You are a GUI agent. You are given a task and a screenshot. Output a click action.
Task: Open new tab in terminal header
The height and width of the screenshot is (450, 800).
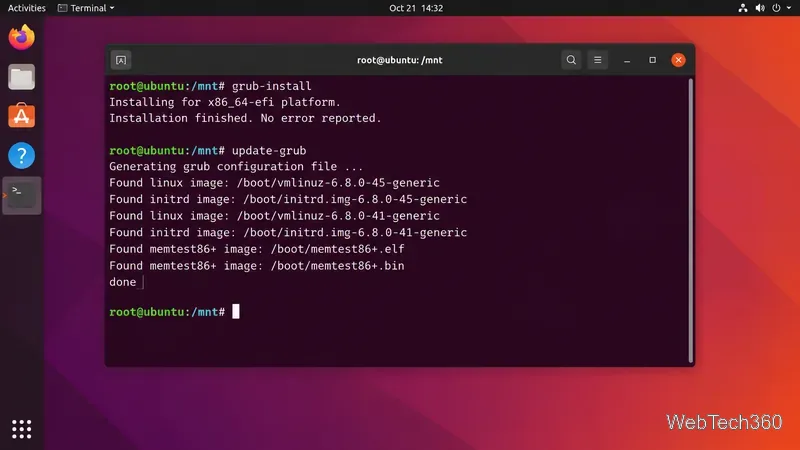coord(121,60)
